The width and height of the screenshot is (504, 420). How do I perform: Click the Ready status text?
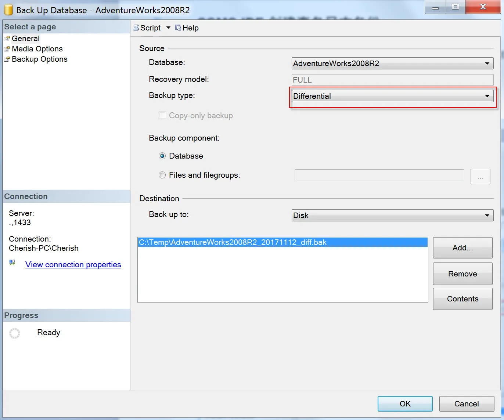coord(48,333)
